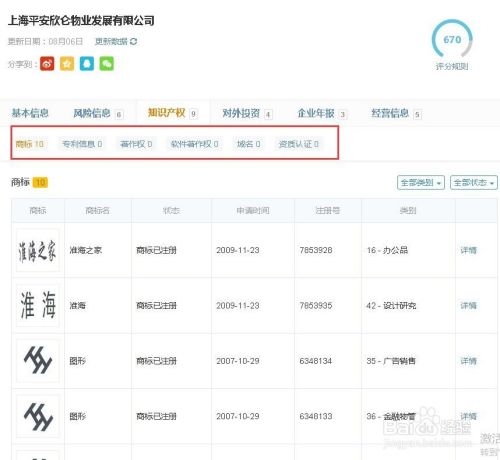Click category 16 - 办公品
Viewport: 500px width, 460px height.
387,250
